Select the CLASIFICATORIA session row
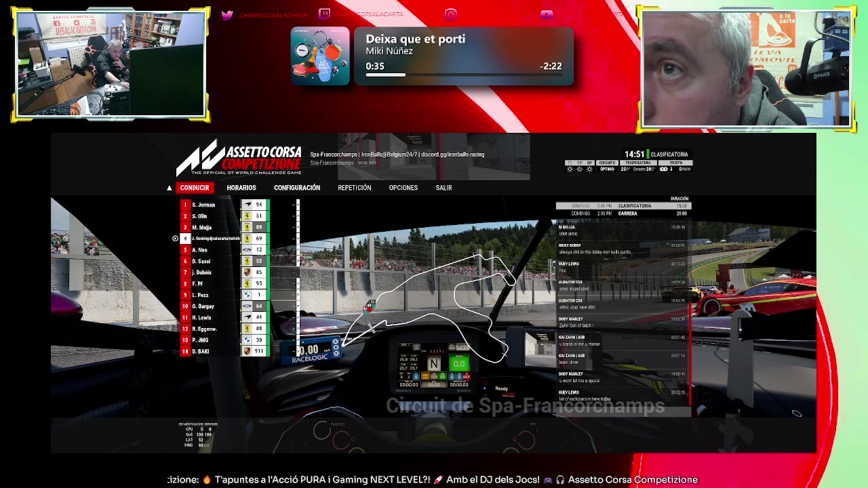Image resolution: width=868 pixels, height=488 pixels. [623, 205]
